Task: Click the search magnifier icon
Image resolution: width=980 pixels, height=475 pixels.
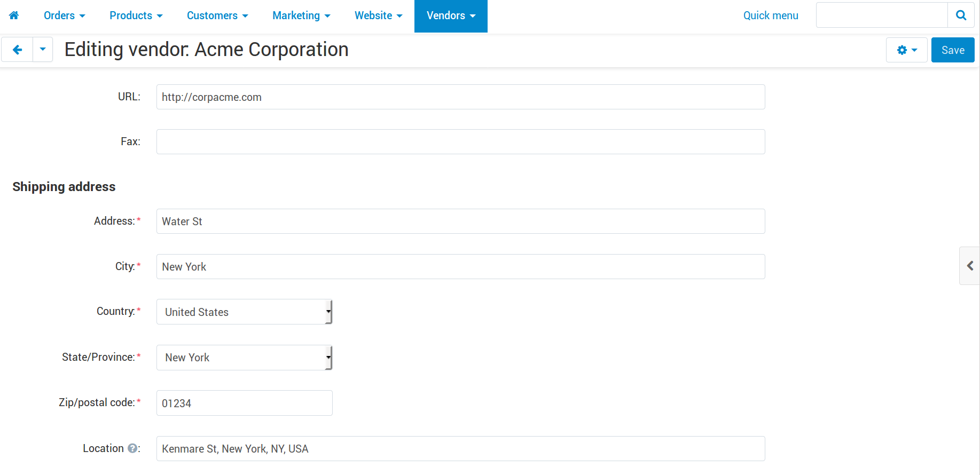Action: click(961, 15)
